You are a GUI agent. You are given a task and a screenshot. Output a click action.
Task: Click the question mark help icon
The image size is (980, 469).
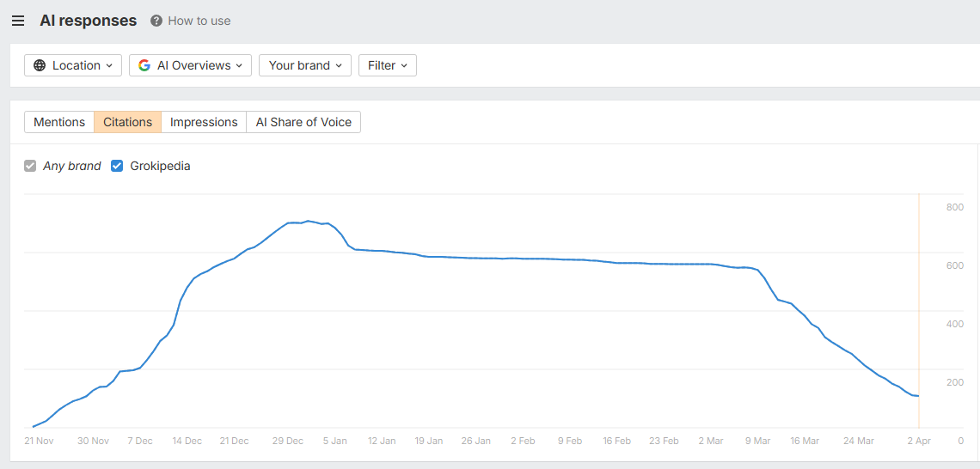(x=156, y=21)
